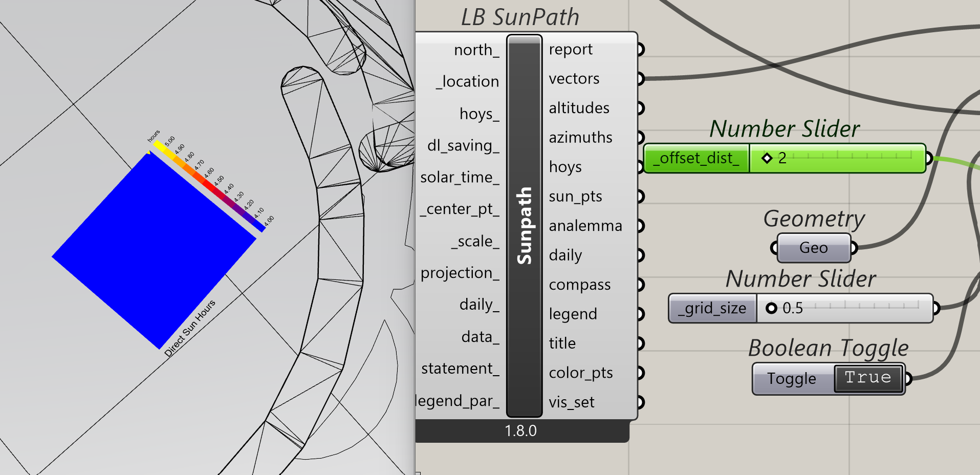Click the hoys output parameter

(x=565, y=167)
